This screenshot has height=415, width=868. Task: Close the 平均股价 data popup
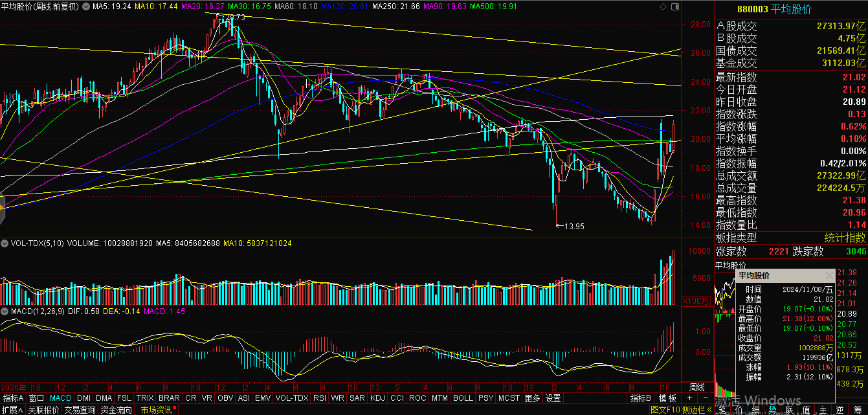click(x=830, y=275)
